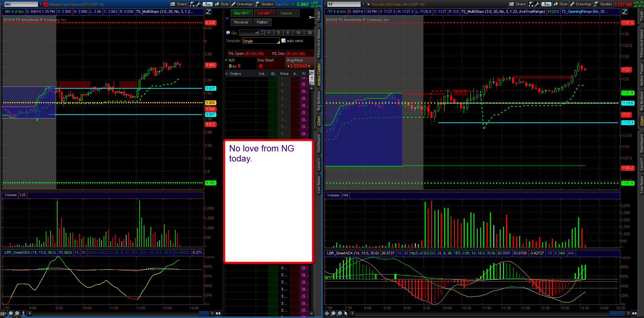Click Share on the NG chart toolbar

coord(179,4)
